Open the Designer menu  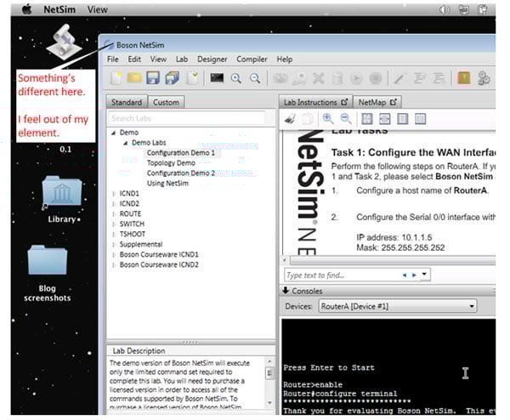[212, 60]
